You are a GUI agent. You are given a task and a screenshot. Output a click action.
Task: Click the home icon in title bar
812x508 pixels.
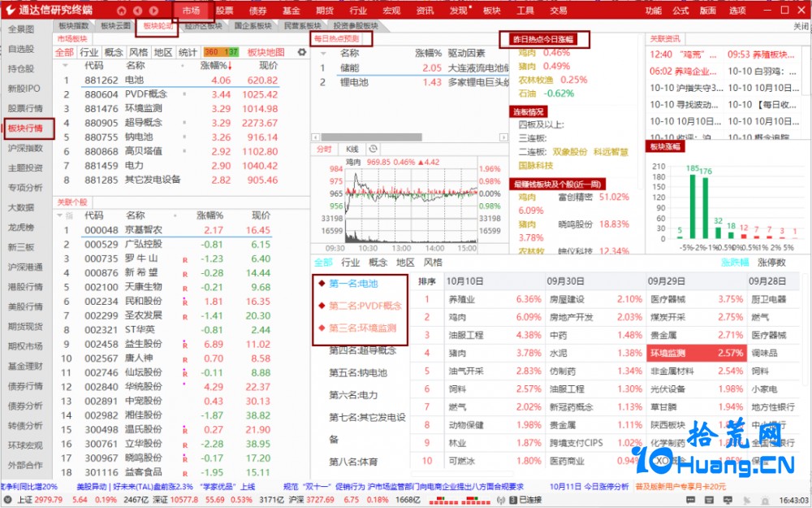point(121,11)
